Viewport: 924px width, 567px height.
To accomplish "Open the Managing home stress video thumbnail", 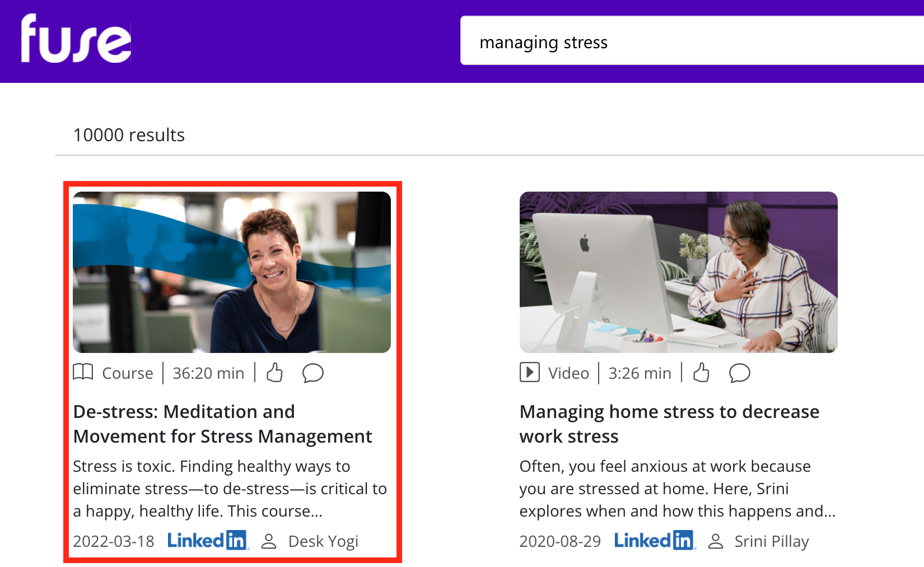I will [678, 272].
